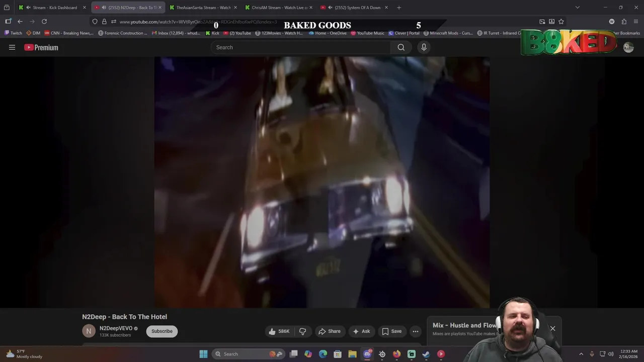Open the Kick bookmark
The width and height of the screenshot is (644, 362).
pos(212,33)
